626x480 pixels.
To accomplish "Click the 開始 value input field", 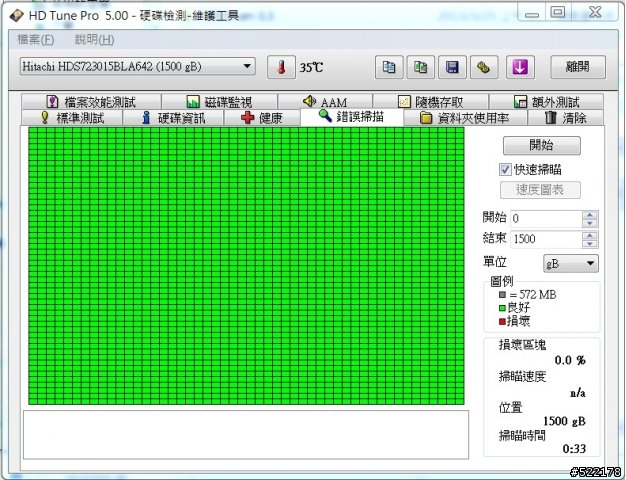I will pos(546,218).
